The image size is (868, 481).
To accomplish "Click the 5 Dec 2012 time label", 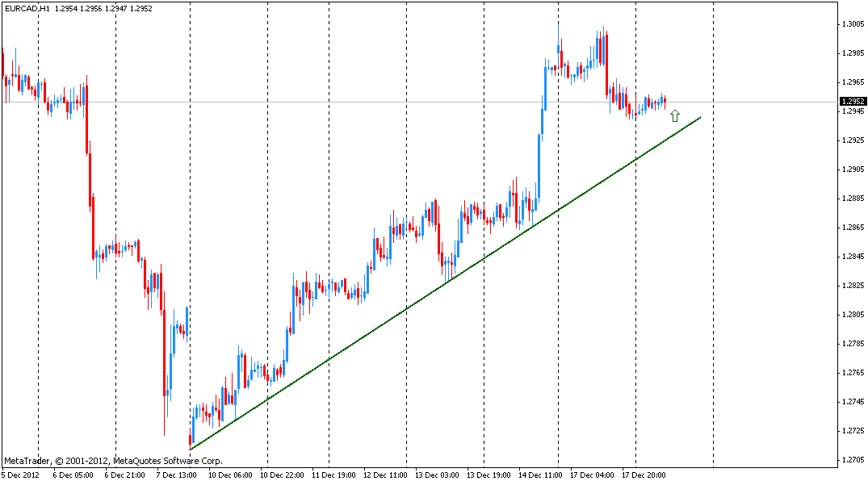I will pyautogui.click(x=20, y=475).
